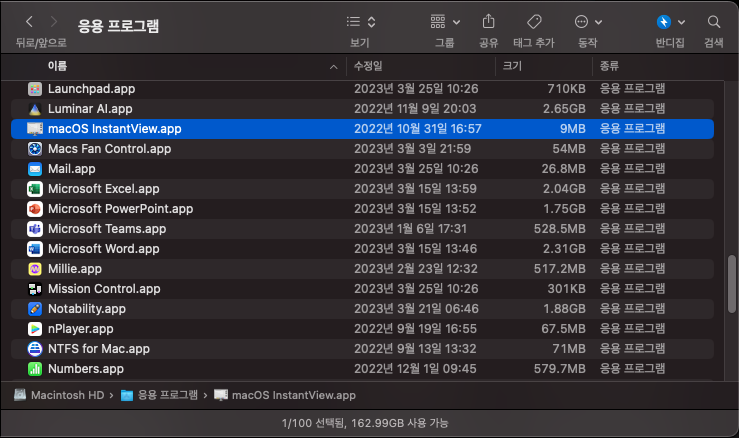Screen dimensions: 739x438
Task: Select the Launchpad.app icon
Action: (x=35, y=89)
